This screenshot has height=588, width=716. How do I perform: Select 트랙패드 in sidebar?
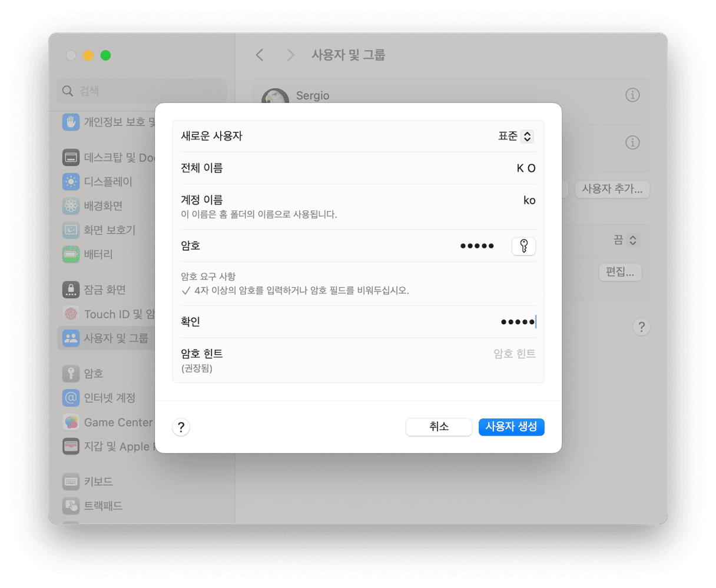103,506
